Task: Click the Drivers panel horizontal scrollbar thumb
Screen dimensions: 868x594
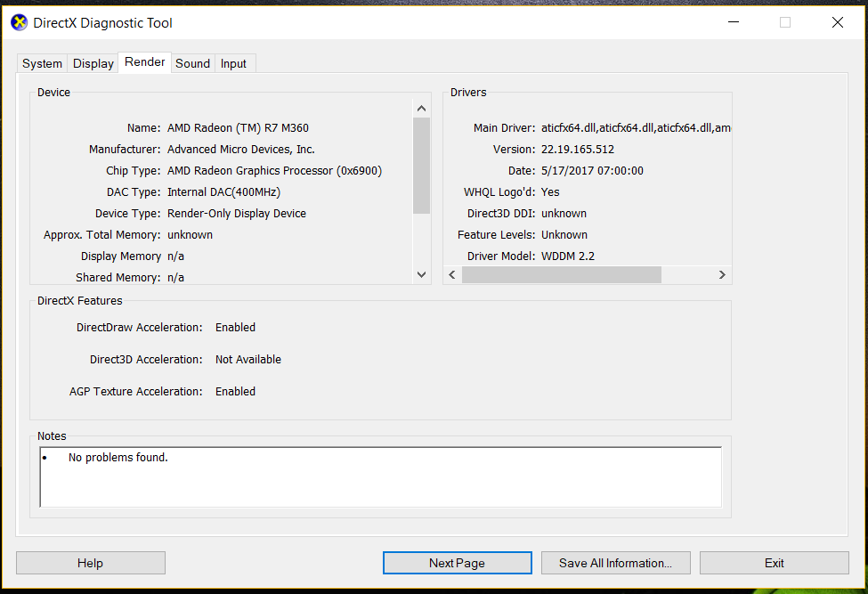Action: 562,274
